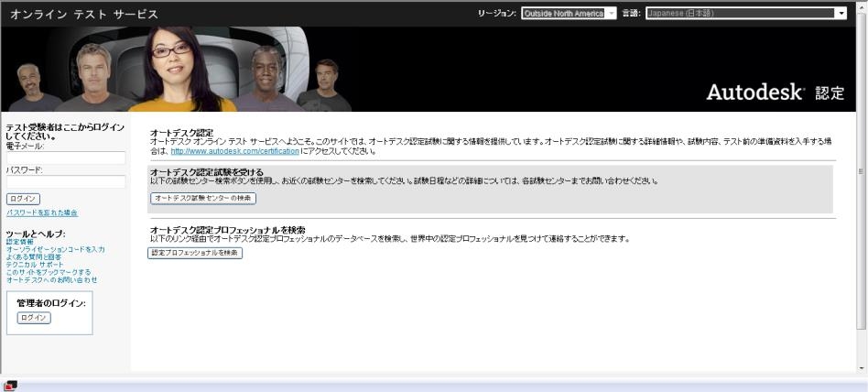868x392 pixels.
Task: Click the Autodesk 認定 logo in banner
Action: click(x=775, y=93)
